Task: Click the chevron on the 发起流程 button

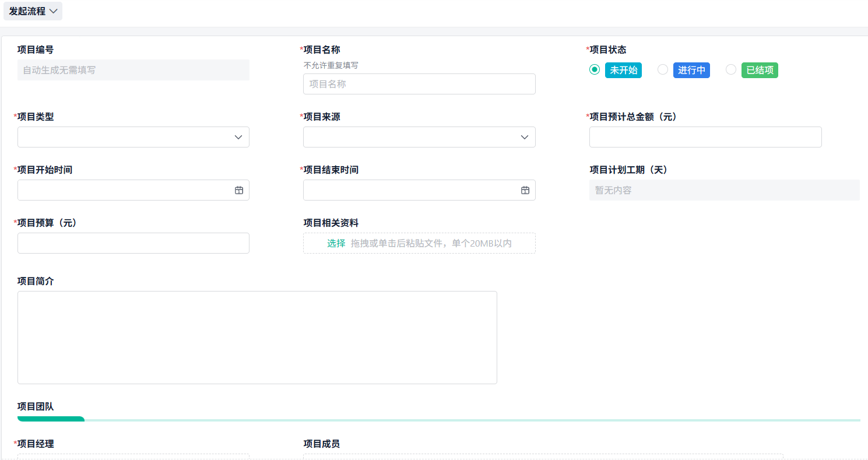Action: [52, 10]
